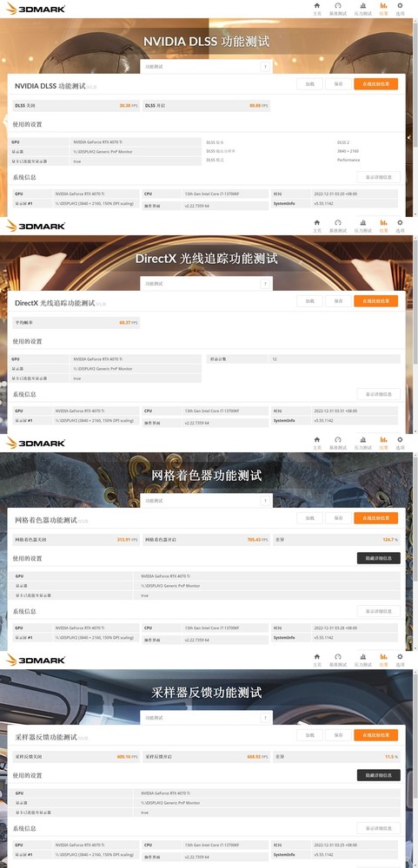Click the question mark help button in the Sampler Feedback window
This screenshot has height=868, width=418.
click(265, 718)
